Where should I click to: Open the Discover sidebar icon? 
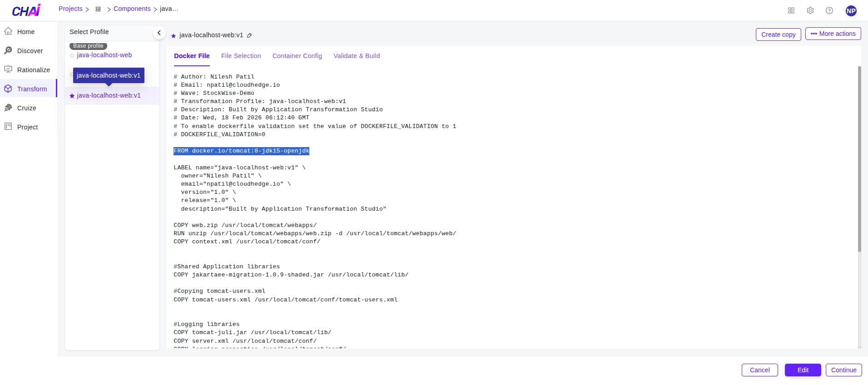tap(8, 50)
